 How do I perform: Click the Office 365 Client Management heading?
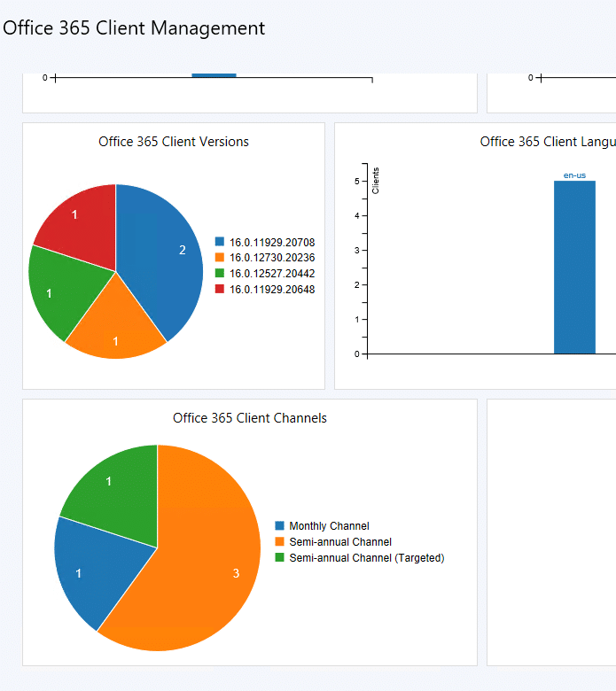pos(134,28)
